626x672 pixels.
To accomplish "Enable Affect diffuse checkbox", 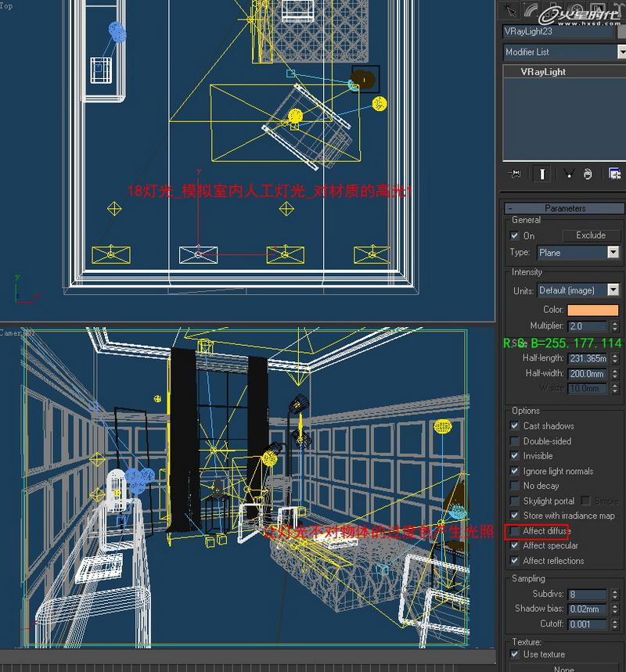I will click(x=515, y=531).
